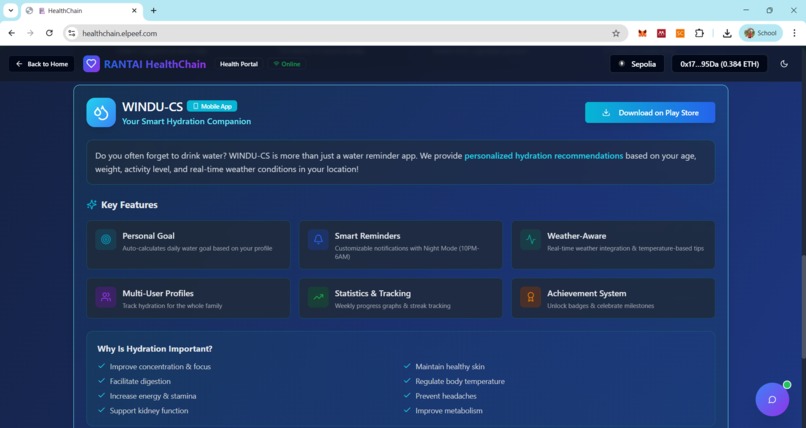Open the orange SC browser extension
This screenshot has width=806, height=428.
[x=680, y=33]
